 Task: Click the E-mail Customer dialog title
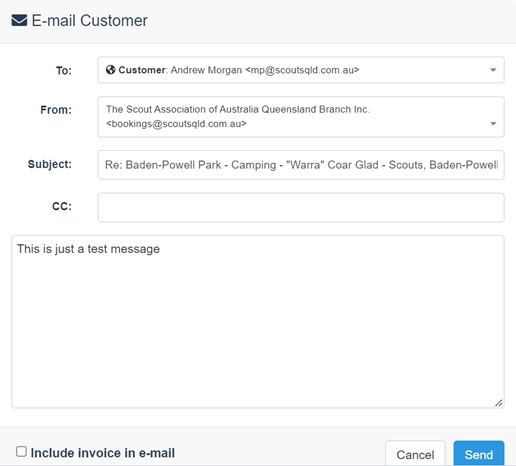click(89, 20)
